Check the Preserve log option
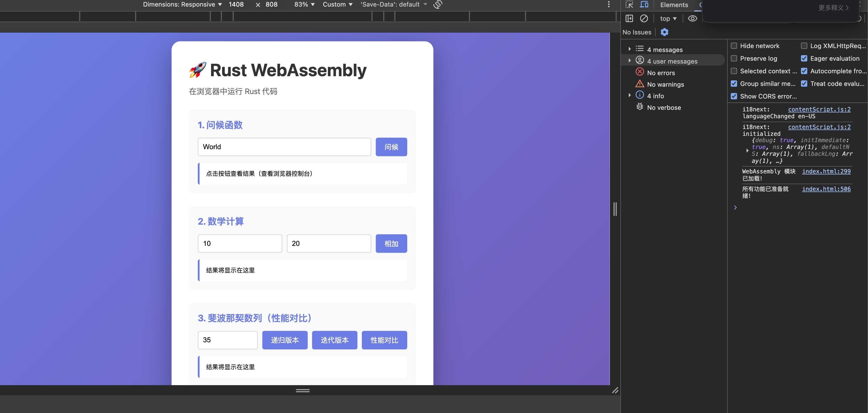 (734, 59)
